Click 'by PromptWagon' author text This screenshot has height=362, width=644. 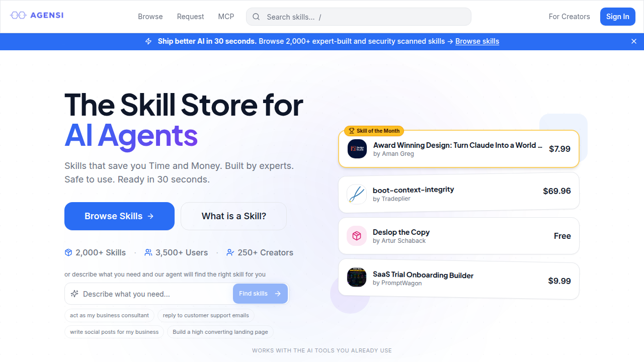pos(397,283)
